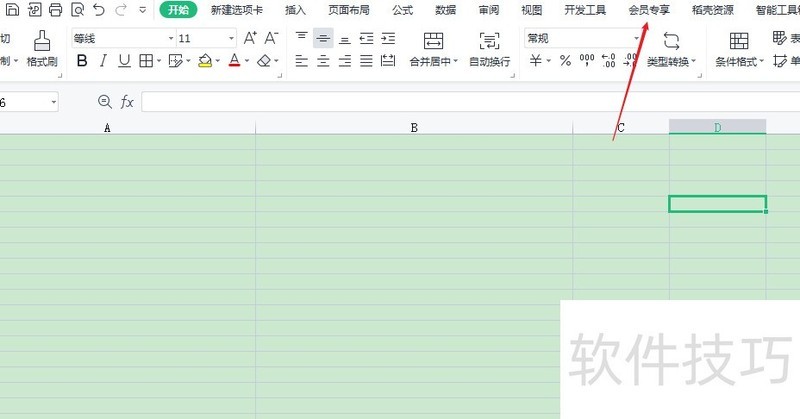Click the 类型转换 icon
Image resolution: width=800 pixels, height=419 pixels.
671,41
